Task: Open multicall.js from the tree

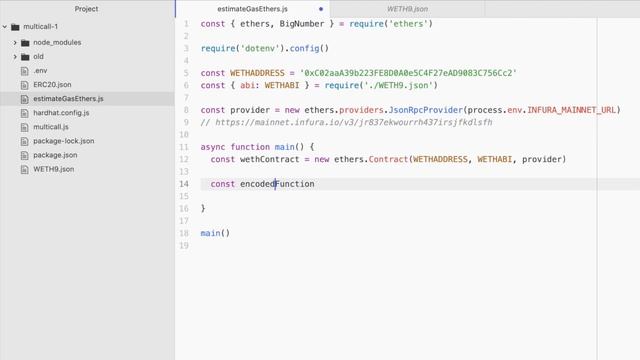Action: coord(51,127)
